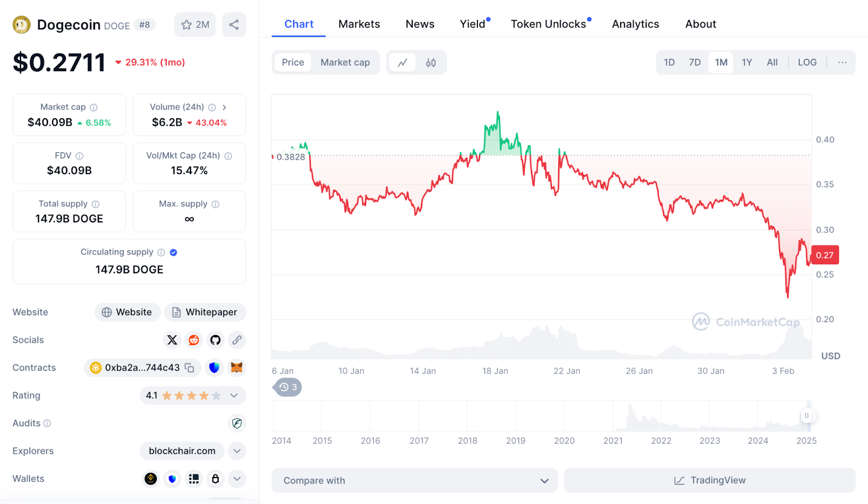Image resolution: width=868 pixels, height=504 pixels.
Task: Click the Dogecoin logo icon
Action: pyautogui.click(x=22, y=24)
